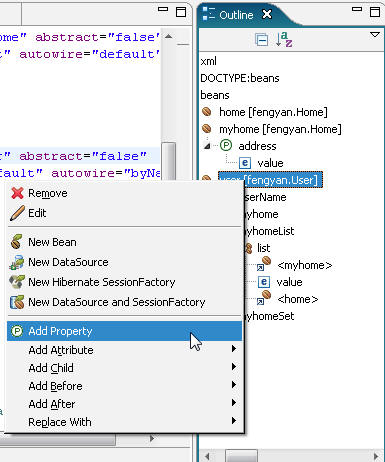Choose New DataSource and SessionFactory
This screenshot has width=385, height=462.
tap(124, 302)
